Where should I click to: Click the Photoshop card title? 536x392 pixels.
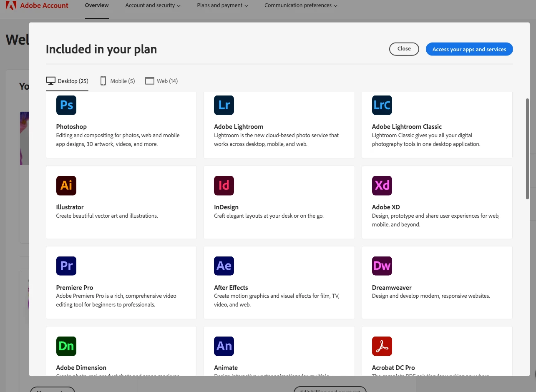click(x=71, y=127)
